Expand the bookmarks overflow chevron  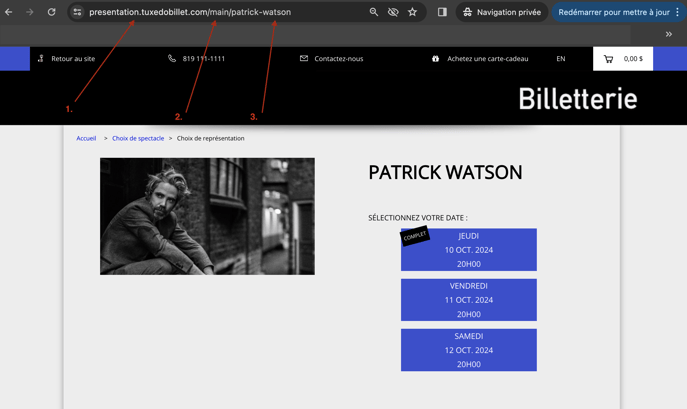coord(669,34)
